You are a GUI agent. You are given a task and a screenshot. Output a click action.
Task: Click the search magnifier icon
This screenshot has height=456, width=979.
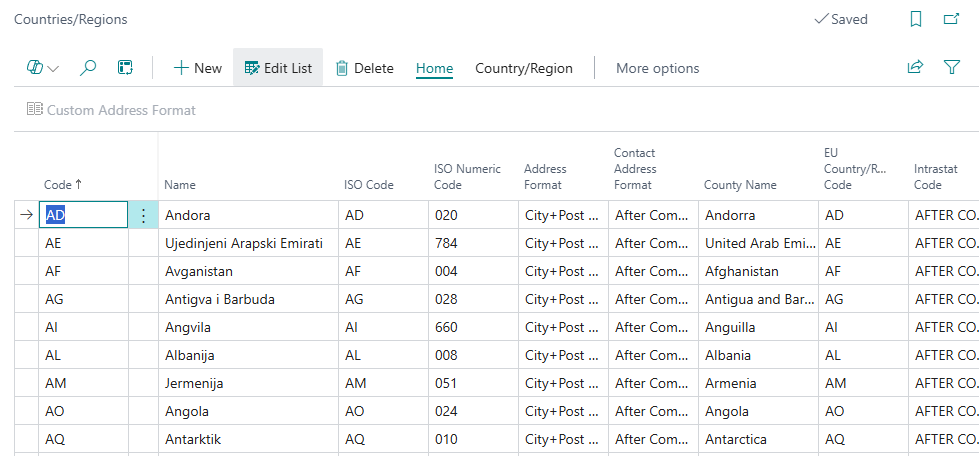pos(88,68)
